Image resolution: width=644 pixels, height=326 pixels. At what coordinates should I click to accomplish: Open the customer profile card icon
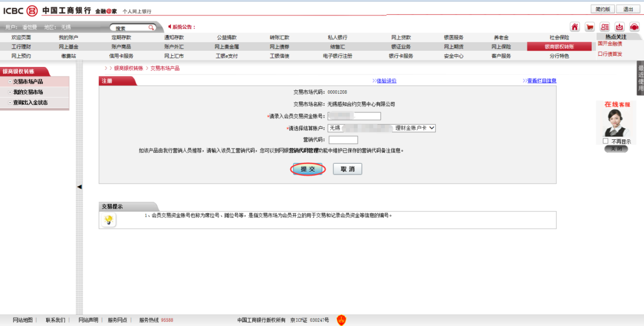tap(604, 27)
